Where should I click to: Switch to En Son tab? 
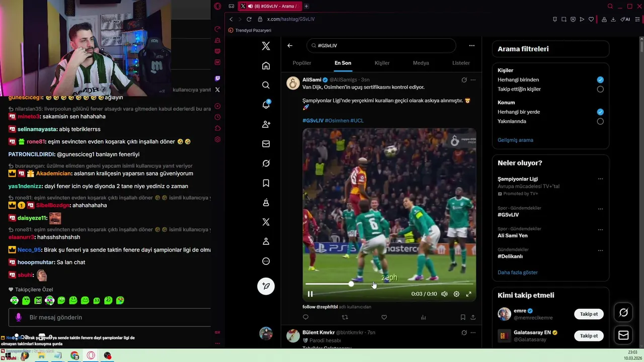[343, 63]
